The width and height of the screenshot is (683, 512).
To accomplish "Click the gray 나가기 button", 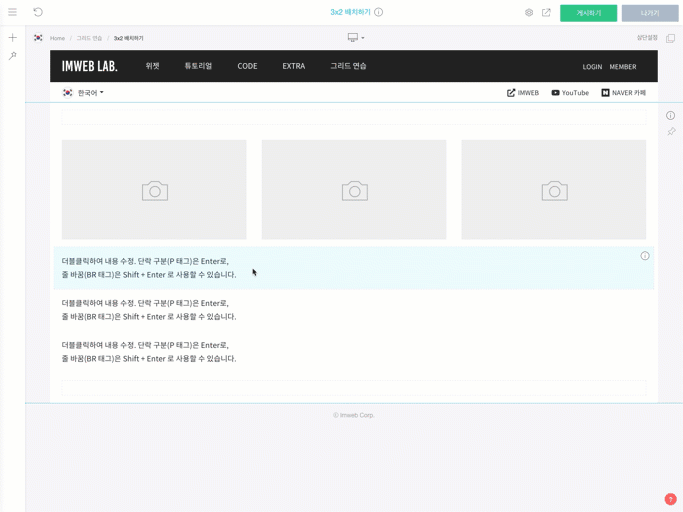I will pyautogui.click(x=650, y=13).
